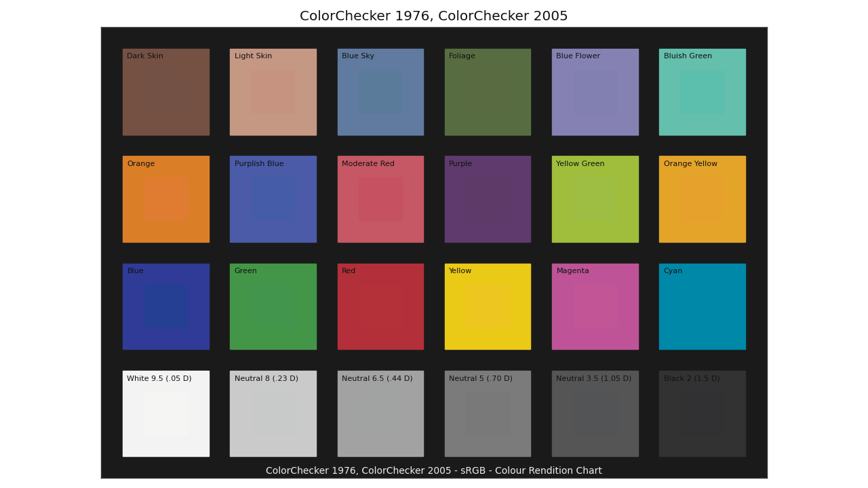
Task: Select the Neutral 3.5 (1.05 D) patch
Action: pos(595,413)
